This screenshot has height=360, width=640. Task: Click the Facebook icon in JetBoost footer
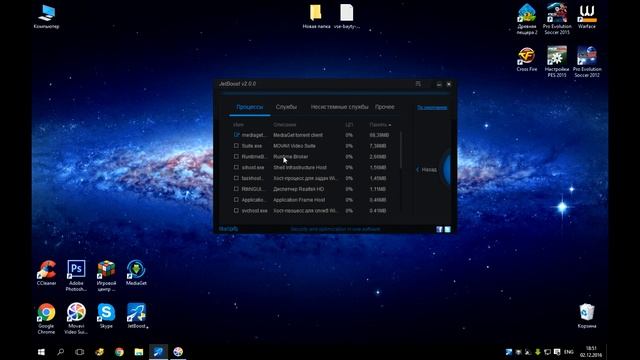[439, 229]
